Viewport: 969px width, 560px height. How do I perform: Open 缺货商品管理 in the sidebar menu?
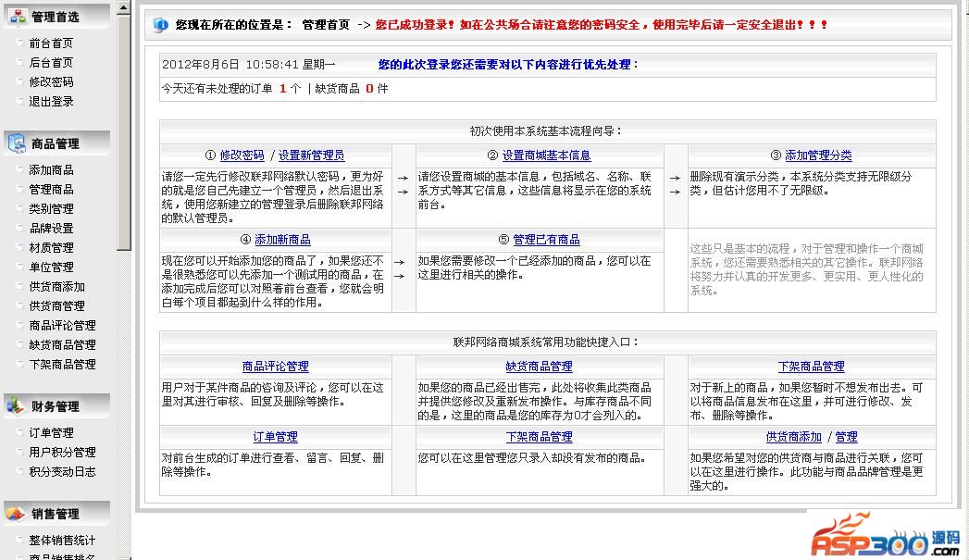click(62, 345)
